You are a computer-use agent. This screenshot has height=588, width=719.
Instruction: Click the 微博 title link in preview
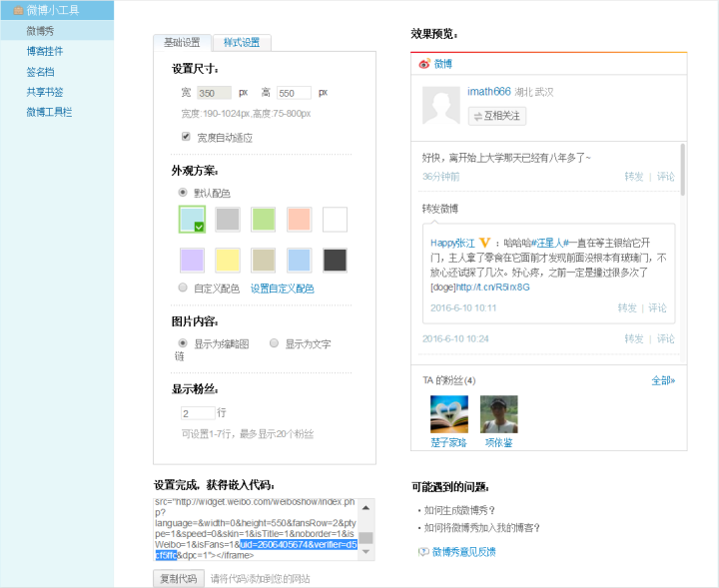pyautogui.click(x=443, y=64)
